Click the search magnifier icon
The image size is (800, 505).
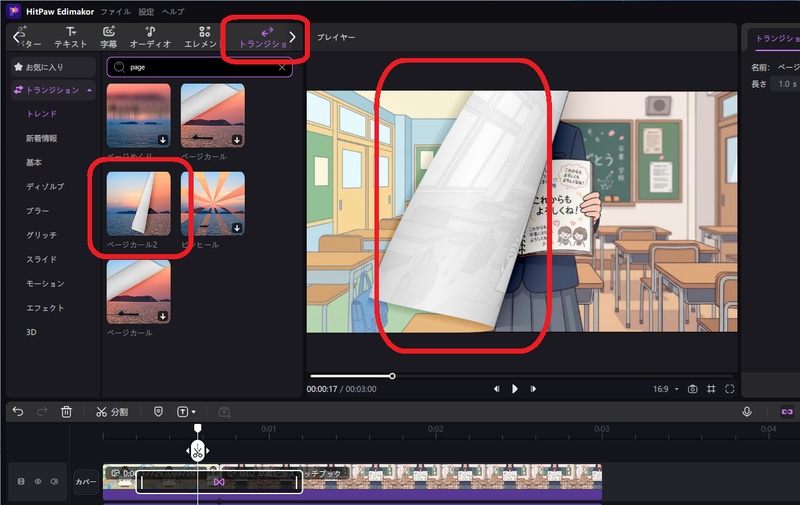pos(119,67)
